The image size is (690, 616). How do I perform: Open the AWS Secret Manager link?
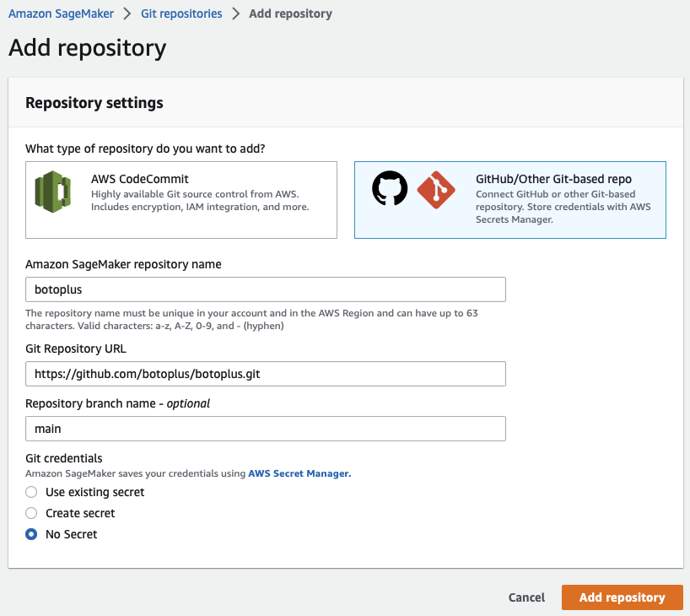click(299, 473)
